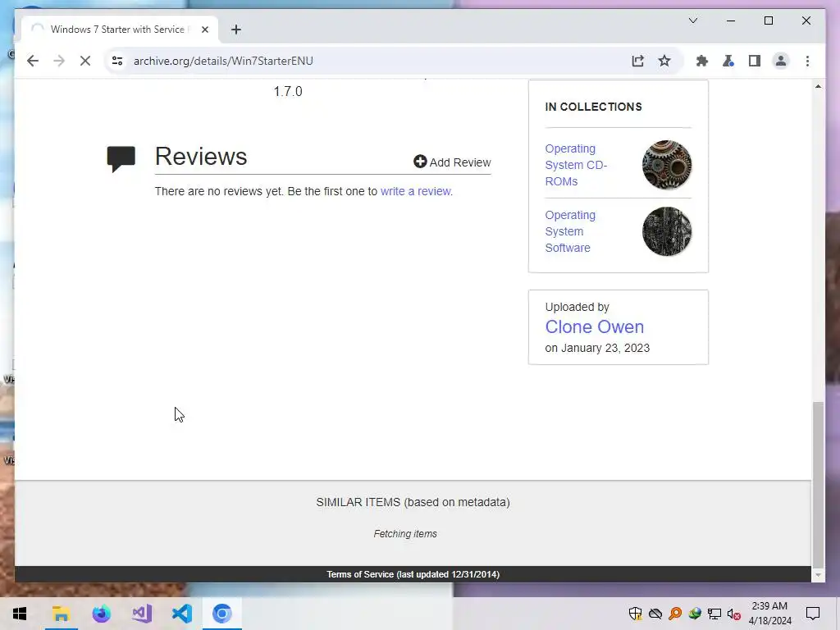Click the scrollbar down arrow
Screen dimensions: 840x630
(818, 575)
